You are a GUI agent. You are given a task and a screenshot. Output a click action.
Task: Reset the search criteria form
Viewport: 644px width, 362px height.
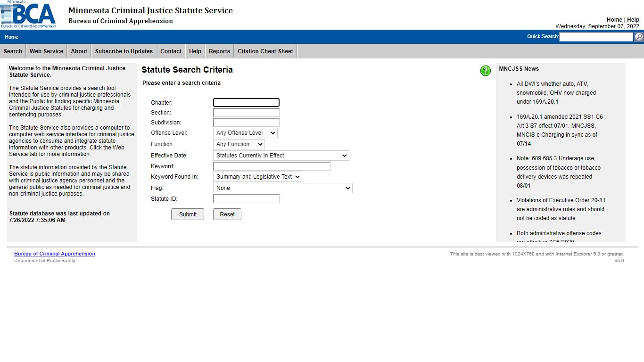pyautogui.click(x=227, y=214)
